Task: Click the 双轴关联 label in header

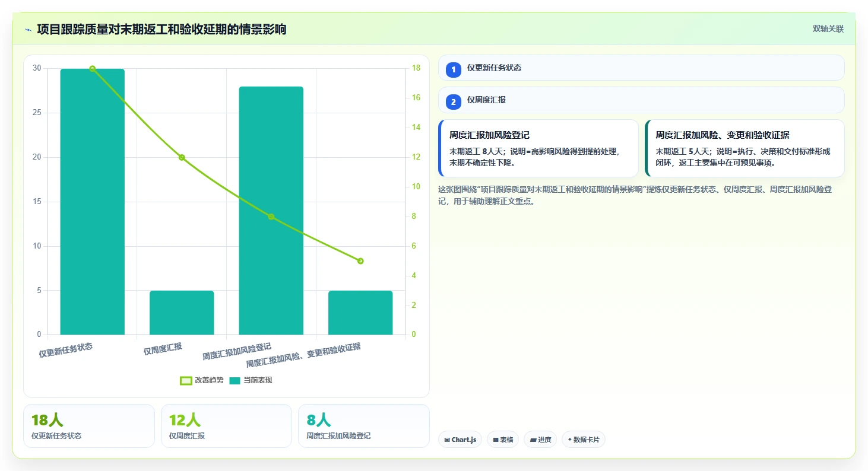Action: pos(828,29)
